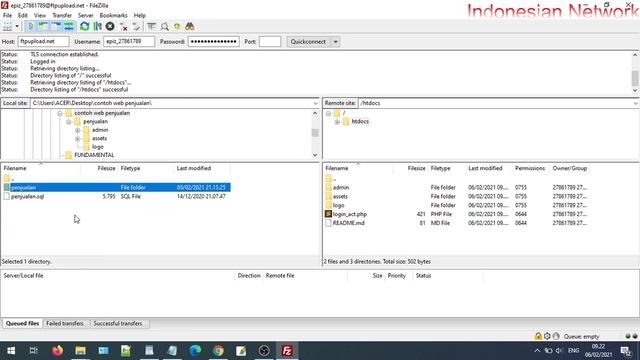The height and width of the screenshot is (360, 640).
Task: Sort local list by Last modified column
Action: point(194,168)
